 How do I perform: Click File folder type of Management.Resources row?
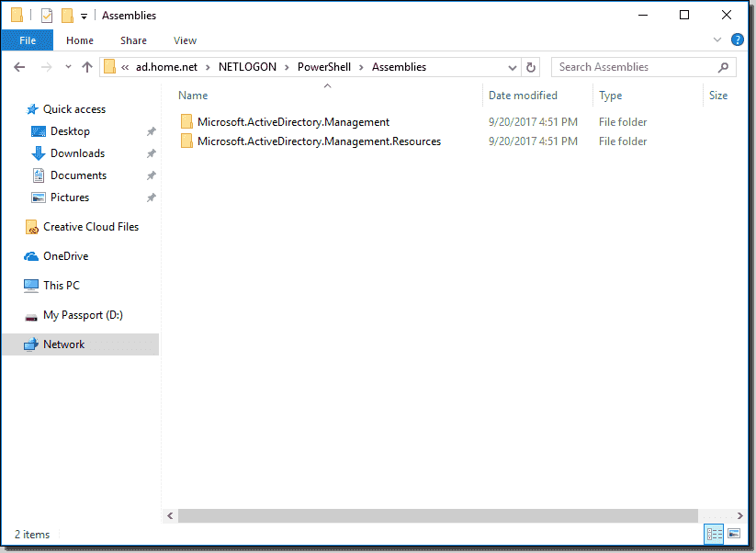[x=623, y=141]
